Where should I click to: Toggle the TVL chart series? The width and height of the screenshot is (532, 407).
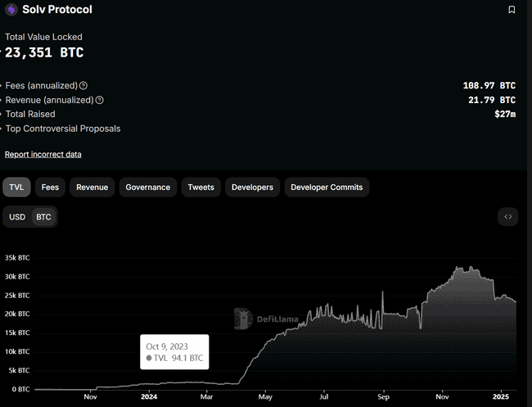point(16,188)
